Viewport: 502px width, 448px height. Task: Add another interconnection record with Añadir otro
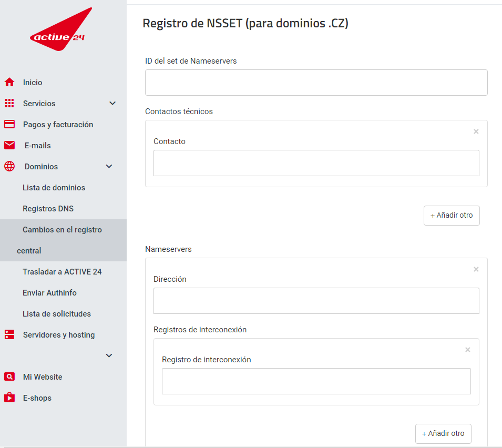click(443, 434)
